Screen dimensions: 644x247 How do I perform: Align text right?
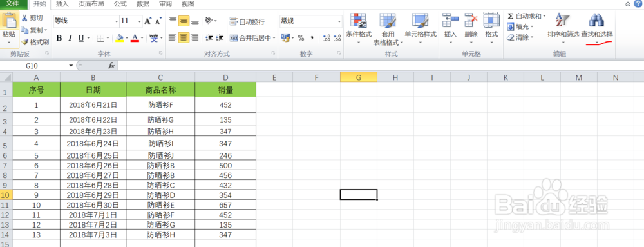click(195, 38)
